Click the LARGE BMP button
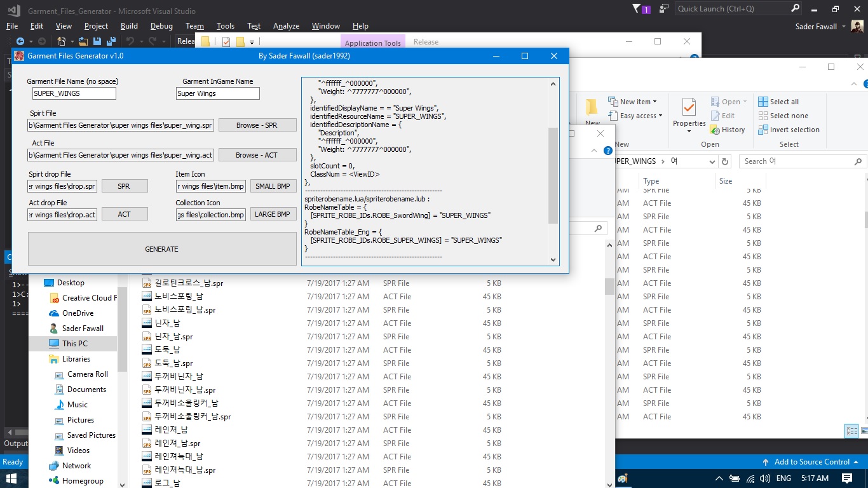The image size is (868, 488). pos(273,214)
